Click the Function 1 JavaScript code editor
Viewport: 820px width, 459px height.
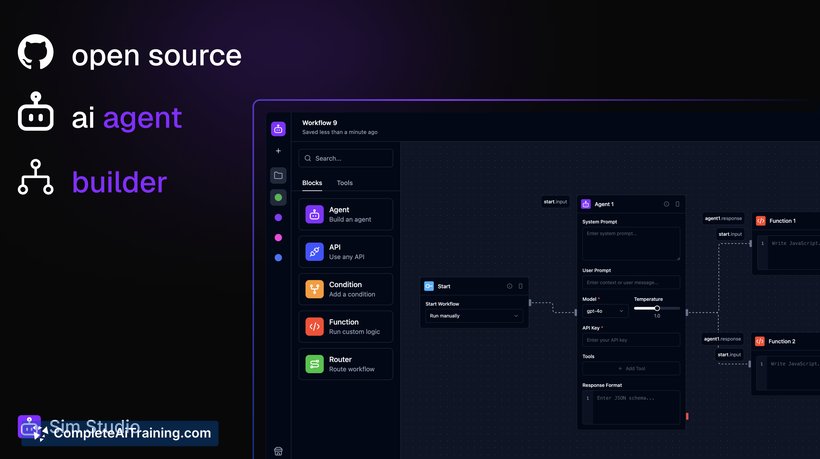pos(788,253)
